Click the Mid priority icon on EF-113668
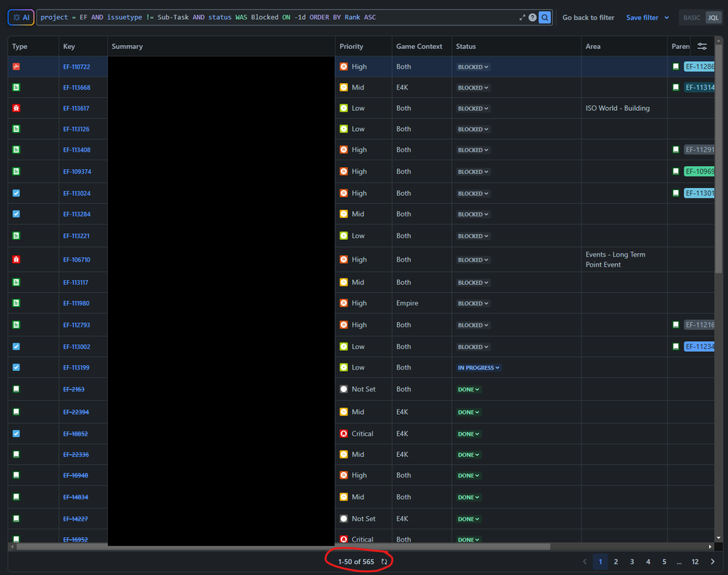 [343, 87]
